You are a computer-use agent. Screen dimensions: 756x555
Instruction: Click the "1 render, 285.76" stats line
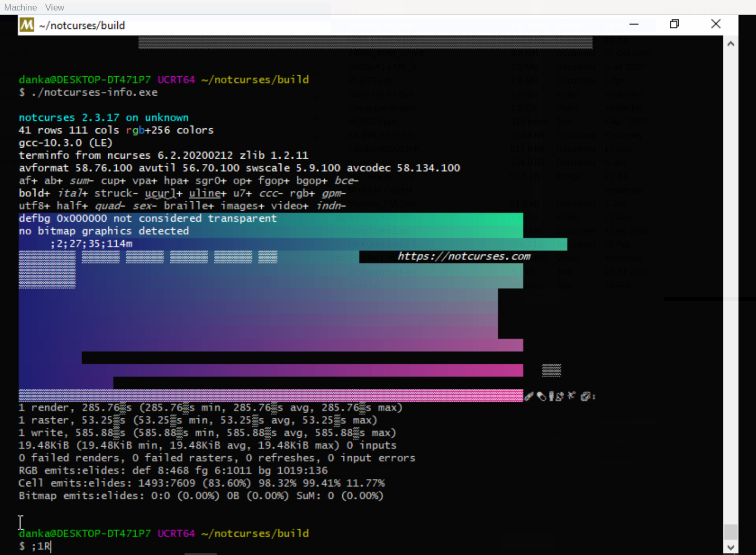[211, 408]
